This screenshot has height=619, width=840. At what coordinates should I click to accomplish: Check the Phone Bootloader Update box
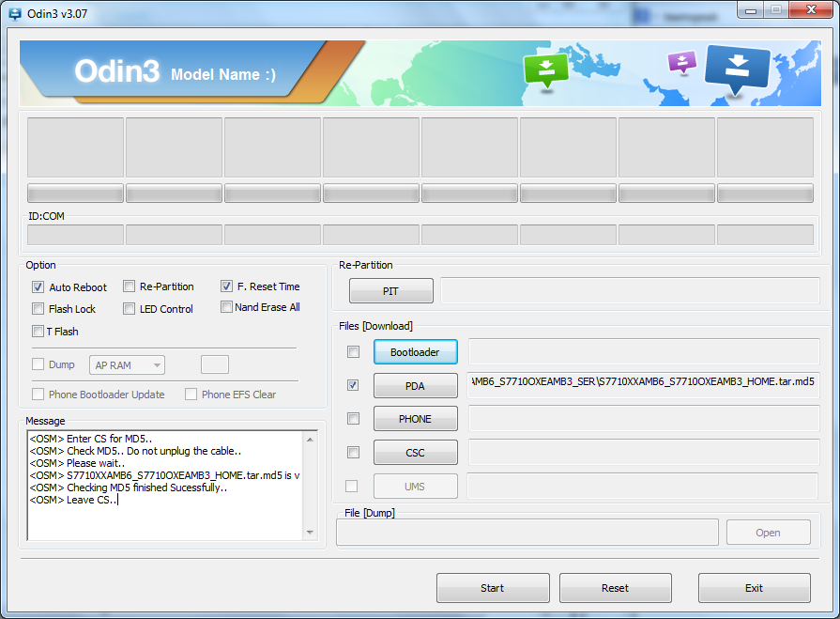point(38,395)
